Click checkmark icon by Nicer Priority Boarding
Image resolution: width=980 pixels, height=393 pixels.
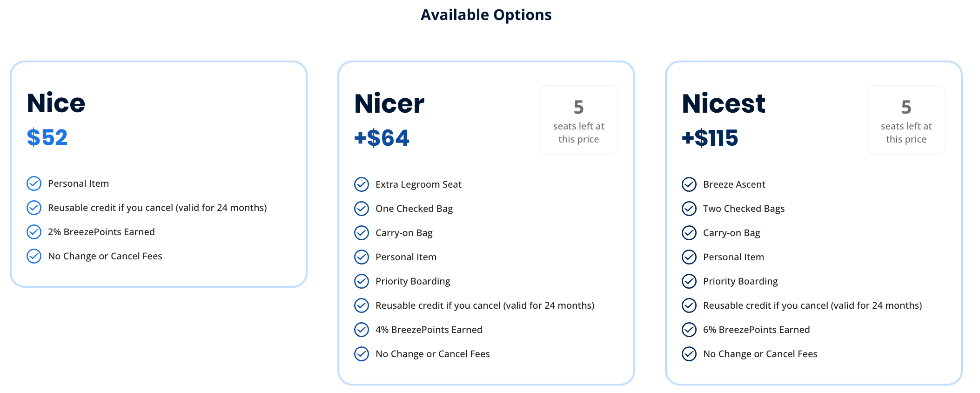(x=361, y=281)
